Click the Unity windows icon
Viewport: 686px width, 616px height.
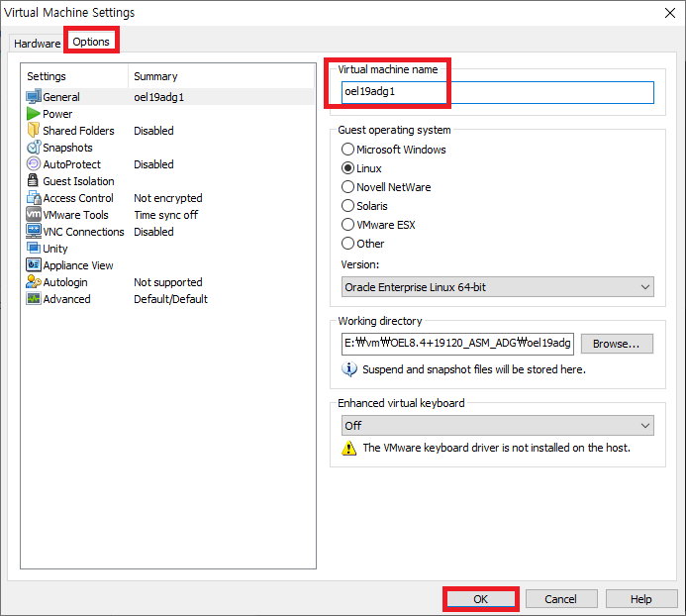(34, 249)
